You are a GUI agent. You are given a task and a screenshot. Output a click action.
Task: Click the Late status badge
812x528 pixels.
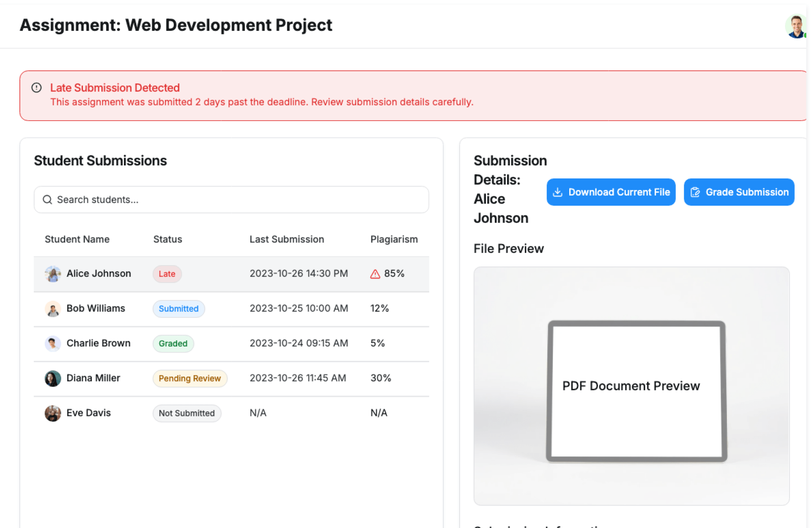[167, 274]
